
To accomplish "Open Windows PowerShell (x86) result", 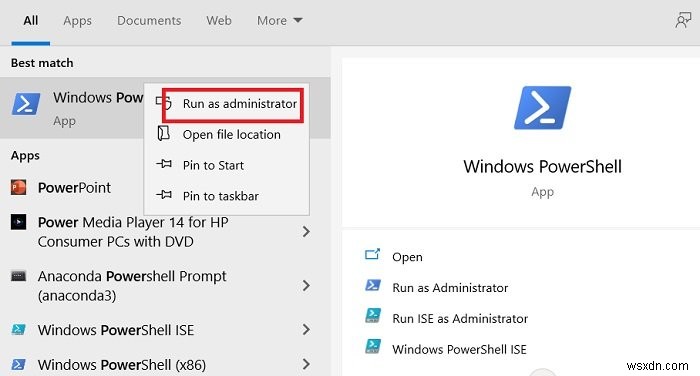I will pos(122,365).
